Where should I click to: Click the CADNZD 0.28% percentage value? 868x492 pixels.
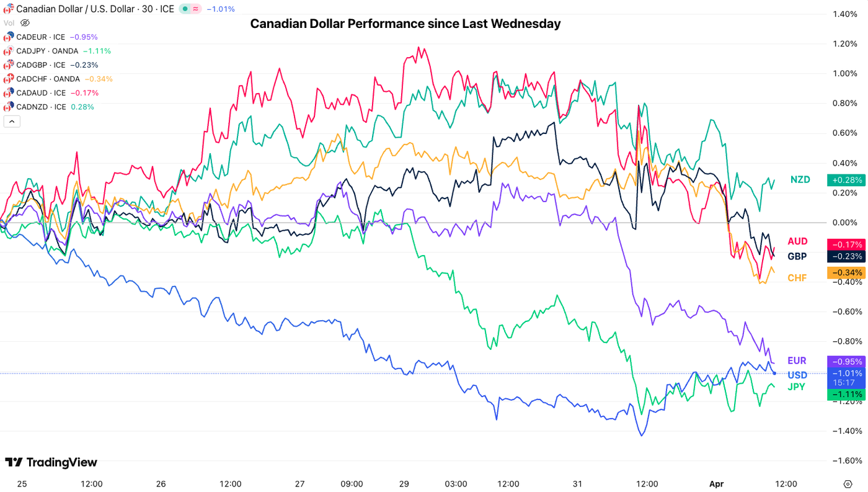[83, 106]
